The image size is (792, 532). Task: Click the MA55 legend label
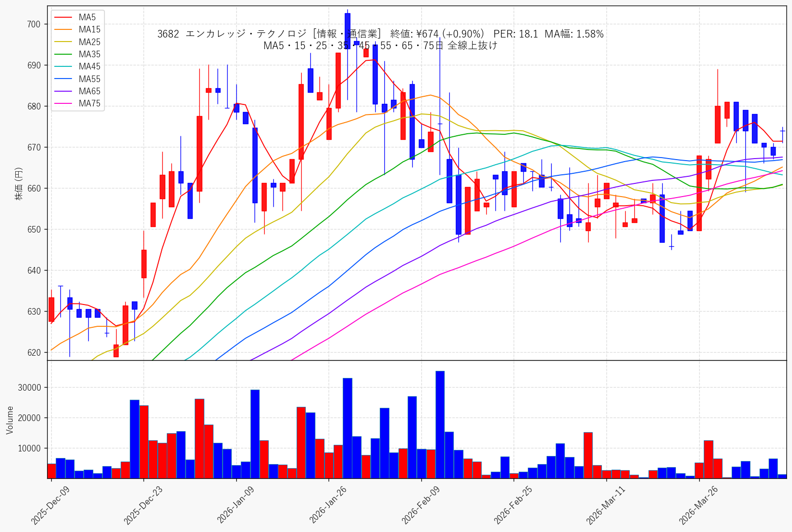click(x=89, y=79)
